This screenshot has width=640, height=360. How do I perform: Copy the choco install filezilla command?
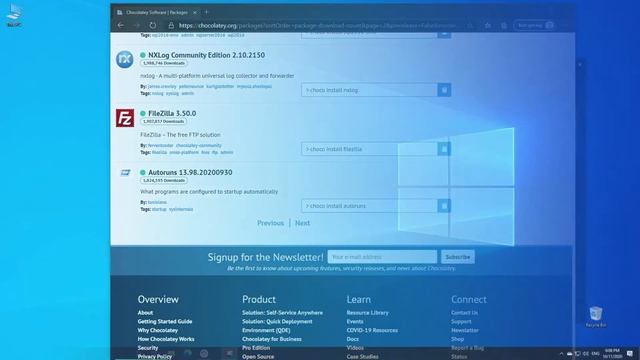tap(444, 149)
